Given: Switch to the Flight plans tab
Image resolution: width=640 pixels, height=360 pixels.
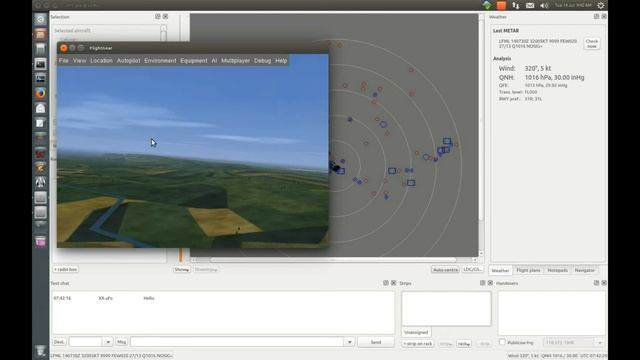Looking at the screenshot, I should point(528,270).
